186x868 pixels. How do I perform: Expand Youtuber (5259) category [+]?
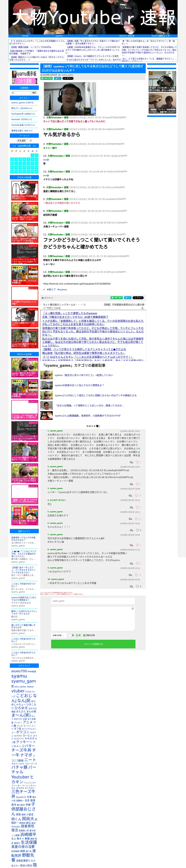tap(30, 119)
